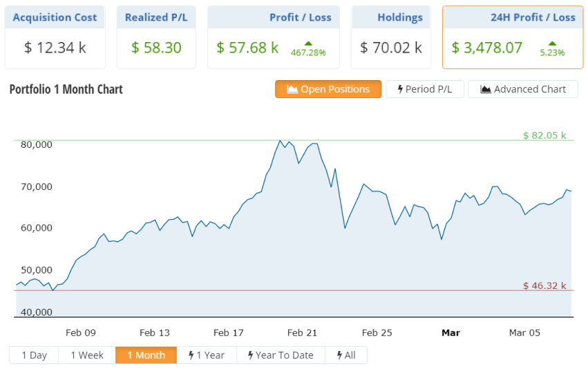Click the lightning icon next to 1 Year
This screenshot has height=371, width=588.
[x=191, y=355]
